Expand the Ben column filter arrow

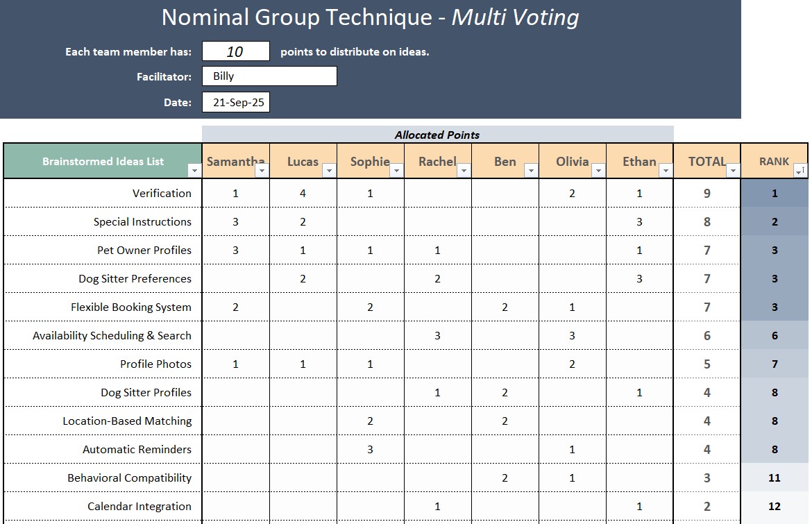click(x=531, y=171)
